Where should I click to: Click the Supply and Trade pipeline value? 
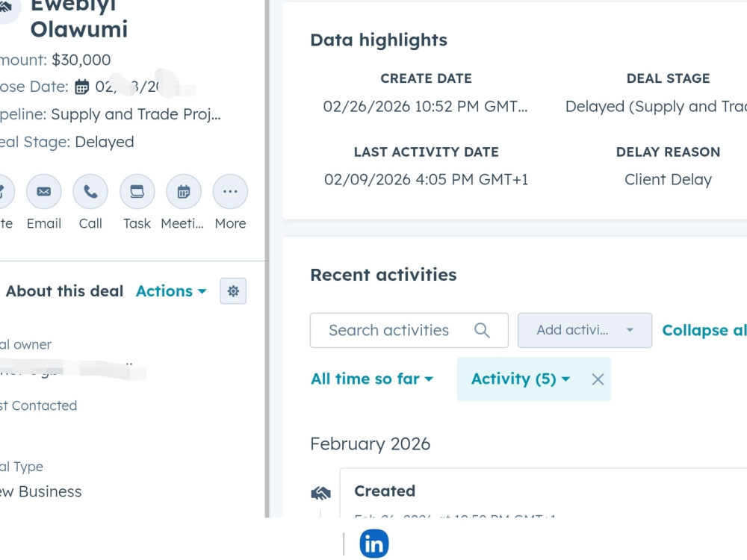point(136,114)
